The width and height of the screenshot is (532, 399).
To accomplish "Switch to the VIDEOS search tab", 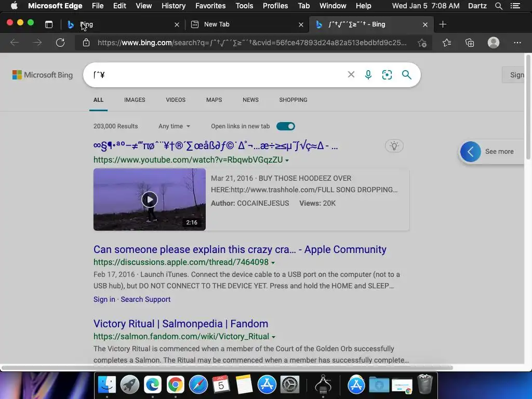I will tap(176, 100).
